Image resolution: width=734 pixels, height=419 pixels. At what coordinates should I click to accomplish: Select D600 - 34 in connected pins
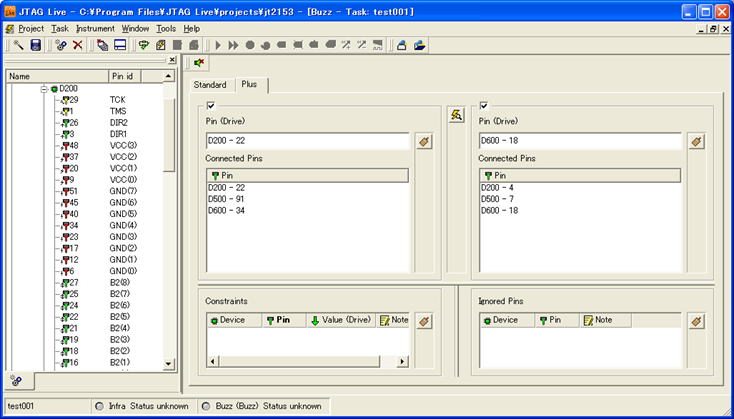(x=227, y=211)
